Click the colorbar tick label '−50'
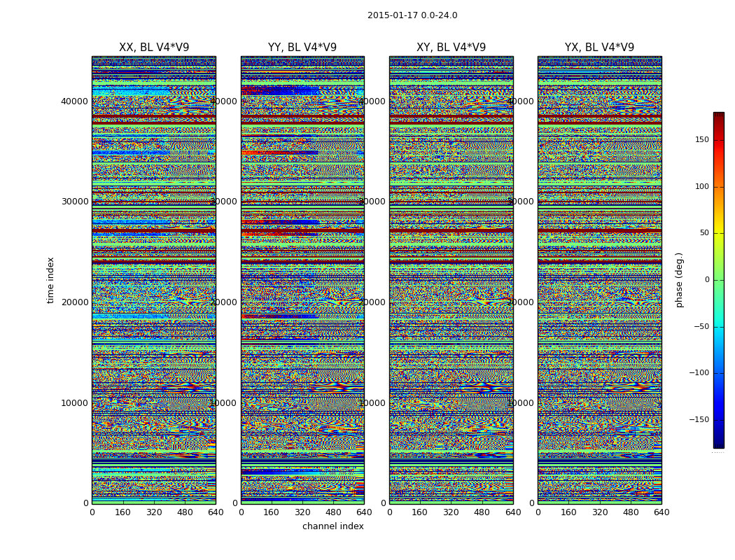This screenshot has height=560, width=735. (x=701, y=327)
